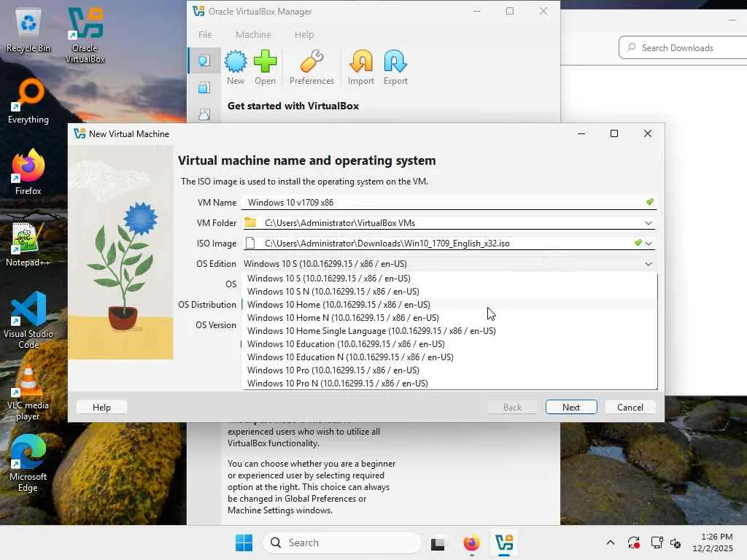Select the top sidebar icon in VirtualBox Manager
The image size is (747, 560).
pyautogui.click(x=204, y=61)
